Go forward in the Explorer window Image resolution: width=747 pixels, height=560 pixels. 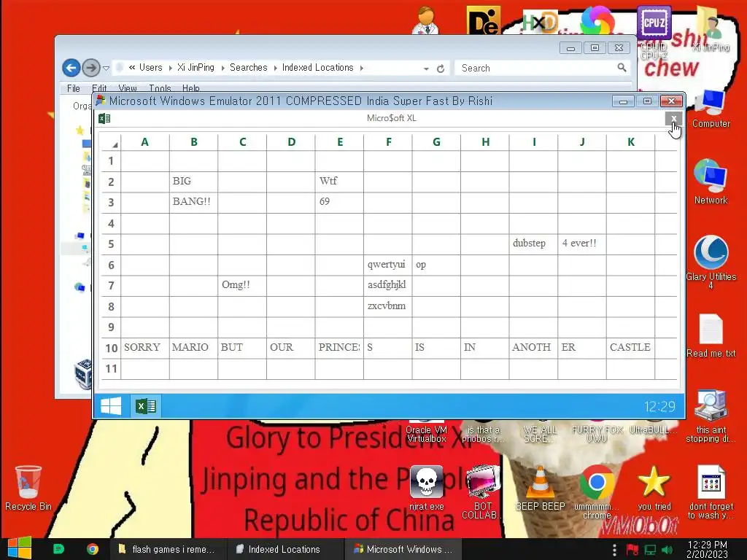(x=91, y=68)
